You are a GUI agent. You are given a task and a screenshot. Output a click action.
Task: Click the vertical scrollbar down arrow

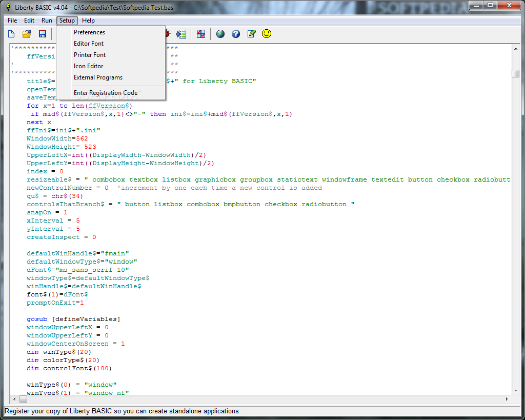516,391
